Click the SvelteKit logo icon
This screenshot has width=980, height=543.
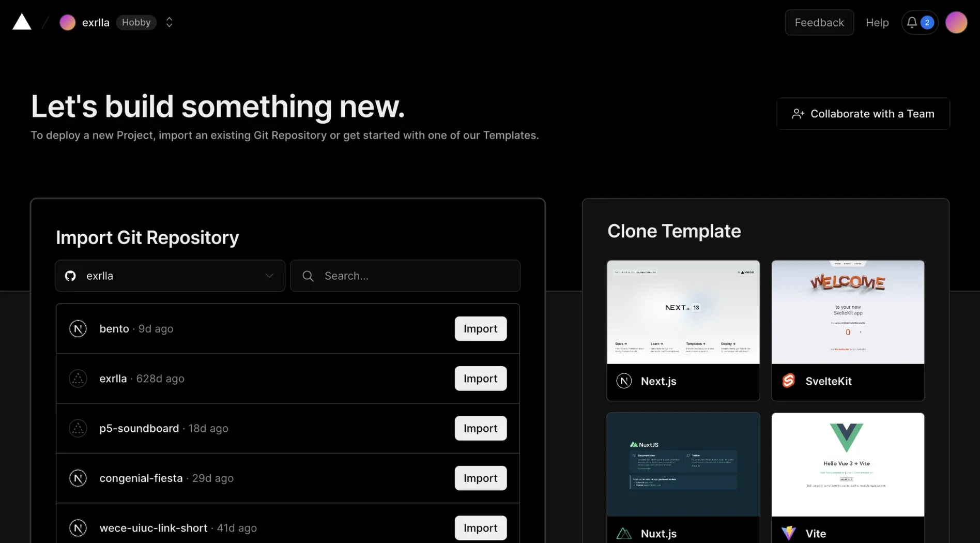click(788, 381)
